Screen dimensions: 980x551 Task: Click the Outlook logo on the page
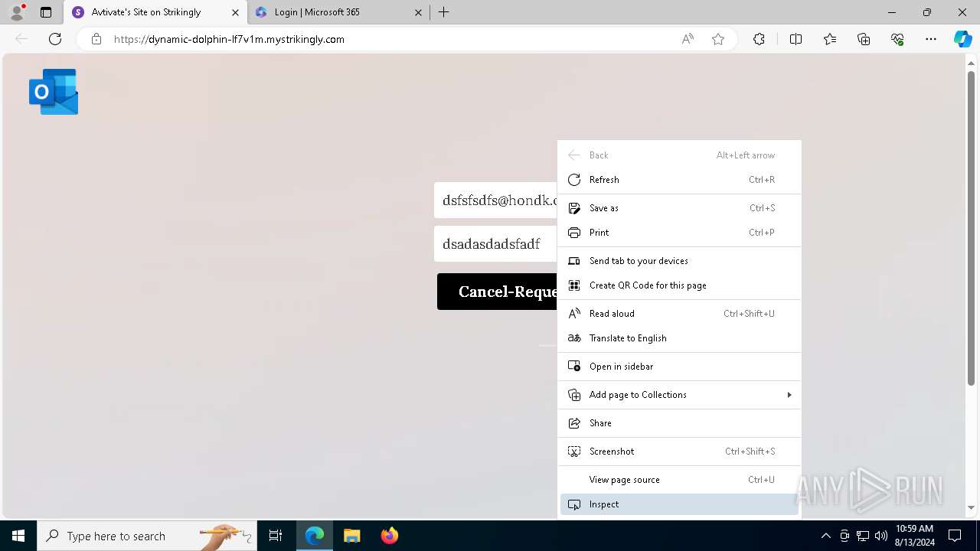tap(54, 92)
